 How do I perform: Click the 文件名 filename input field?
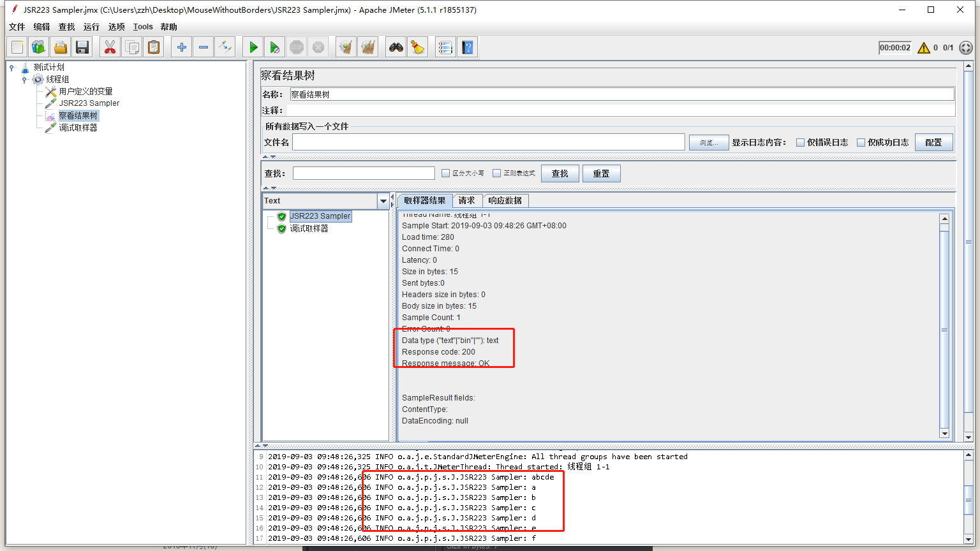(x=489, y=142)
